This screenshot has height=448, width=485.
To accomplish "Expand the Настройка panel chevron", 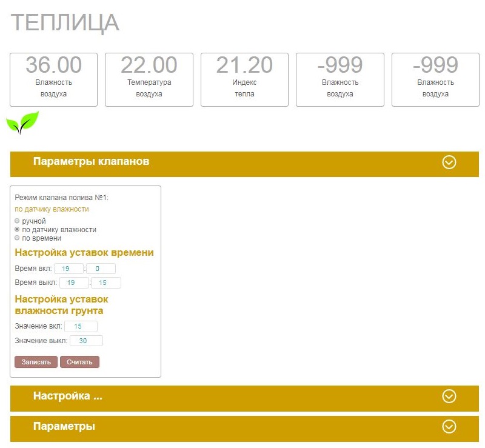I will 449,396.
